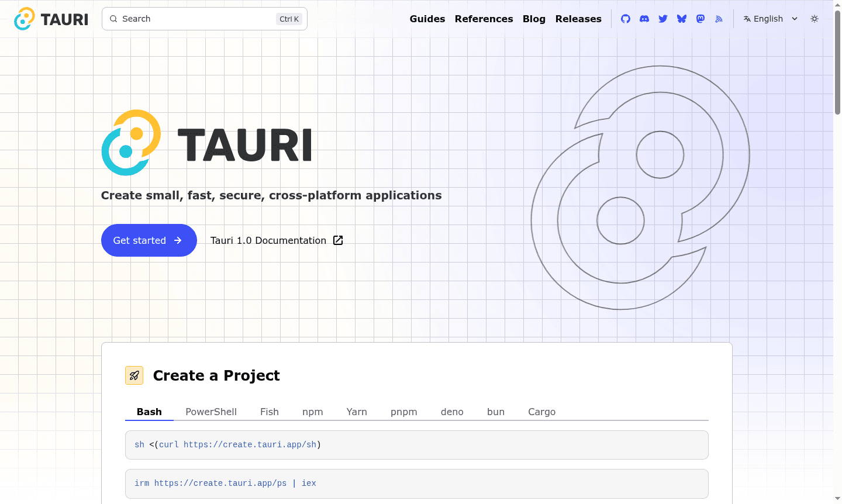The image size is (842, 504).
Task: Open the Tauri GitHub repository
Action: pyautogui.click(x=625, y=18)
